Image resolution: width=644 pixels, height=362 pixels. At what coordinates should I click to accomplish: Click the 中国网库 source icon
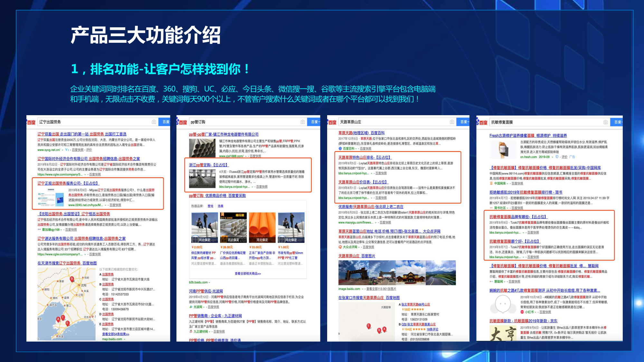pyautogui.click(x=491, y=183)
